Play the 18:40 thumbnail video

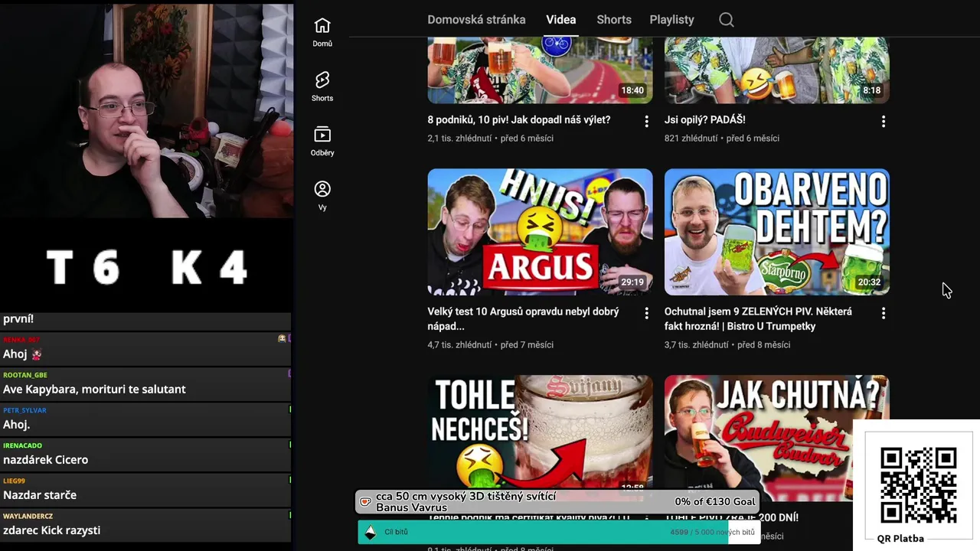click(x=540, y=70)
